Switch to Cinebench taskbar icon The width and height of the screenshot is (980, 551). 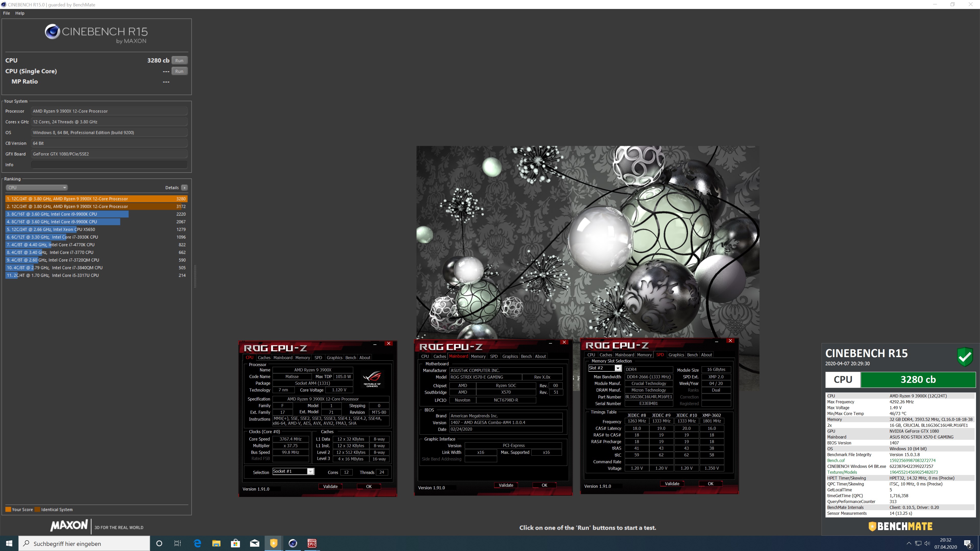292,543
